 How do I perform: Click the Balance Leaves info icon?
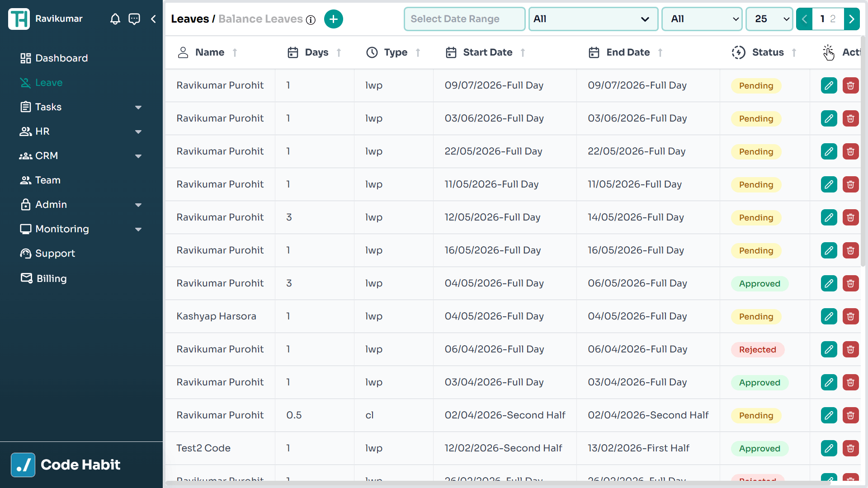pyautogui.click(x=311, y=20)
